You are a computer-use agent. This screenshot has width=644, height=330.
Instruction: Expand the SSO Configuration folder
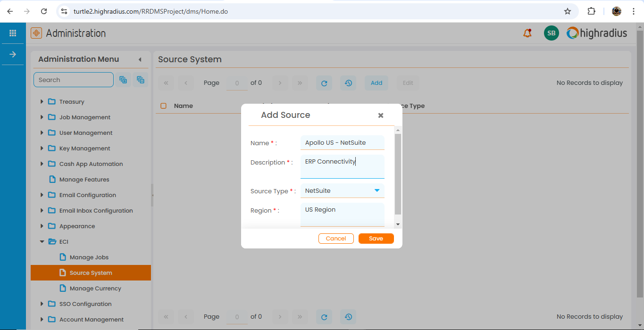coord(42,304)
